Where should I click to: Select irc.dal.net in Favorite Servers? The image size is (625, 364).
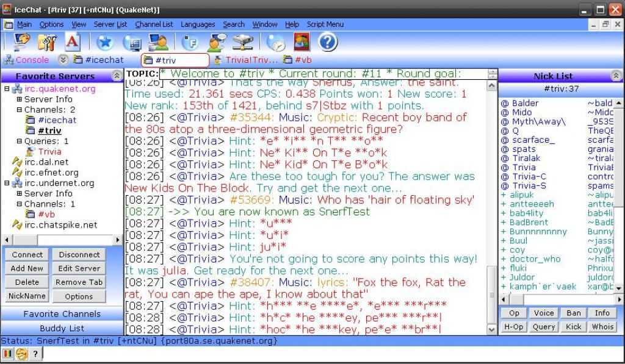[x=46, y=162]
